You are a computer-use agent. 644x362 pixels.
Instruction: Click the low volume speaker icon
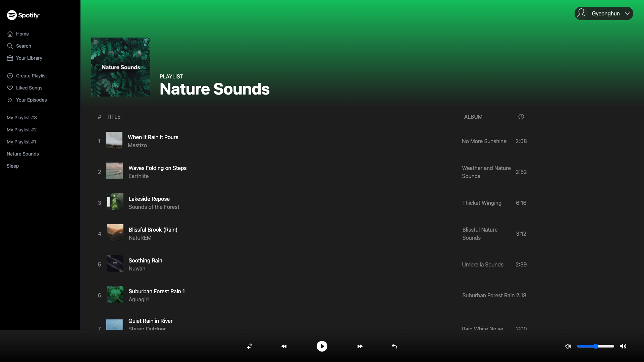coord(568,346)
